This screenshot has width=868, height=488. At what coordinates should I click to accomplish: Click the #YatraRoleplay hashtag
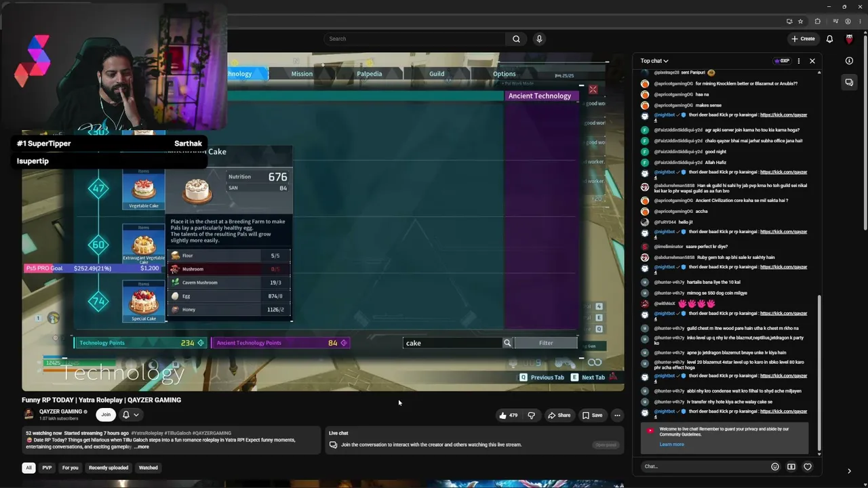coord(147,433)
